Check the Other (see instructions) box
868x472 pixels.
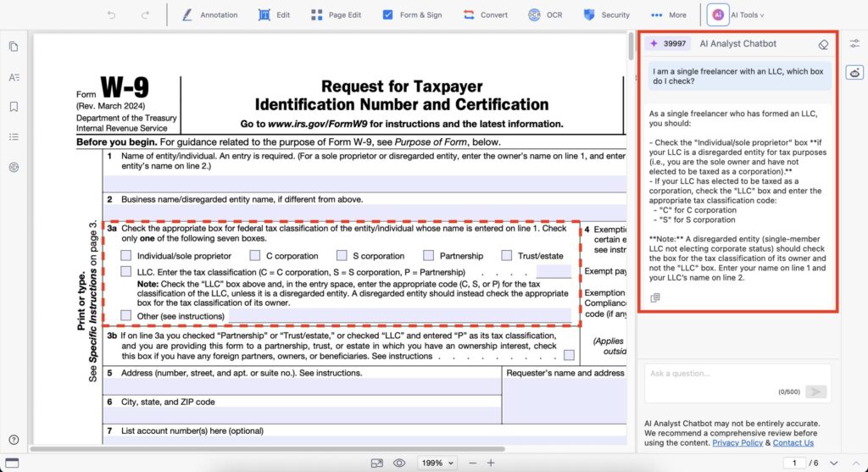pyautogui.click(x=126, y=315)
